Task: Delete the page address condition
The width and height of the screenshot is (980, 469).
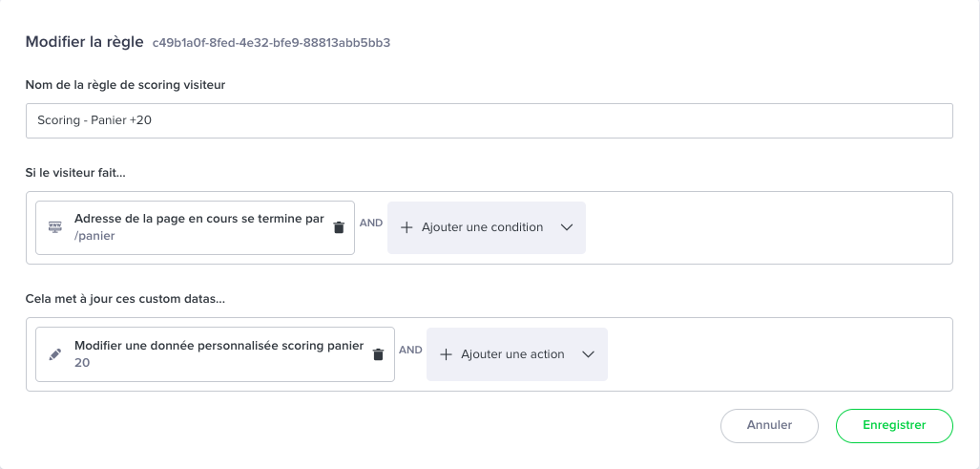Action: (339, 227)
